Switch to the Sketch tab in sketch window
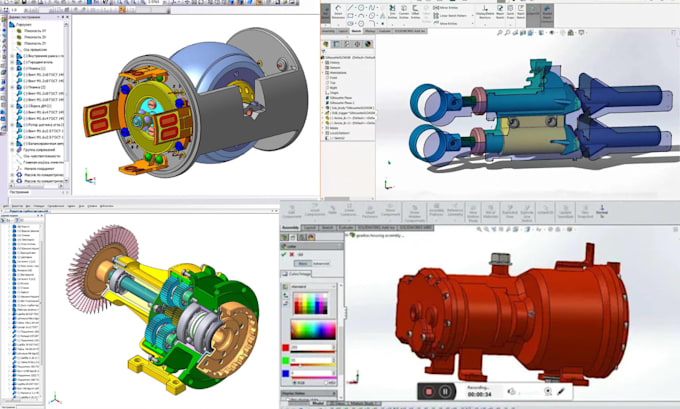This screenshot has height=409, width=680. tap(356, 31)
